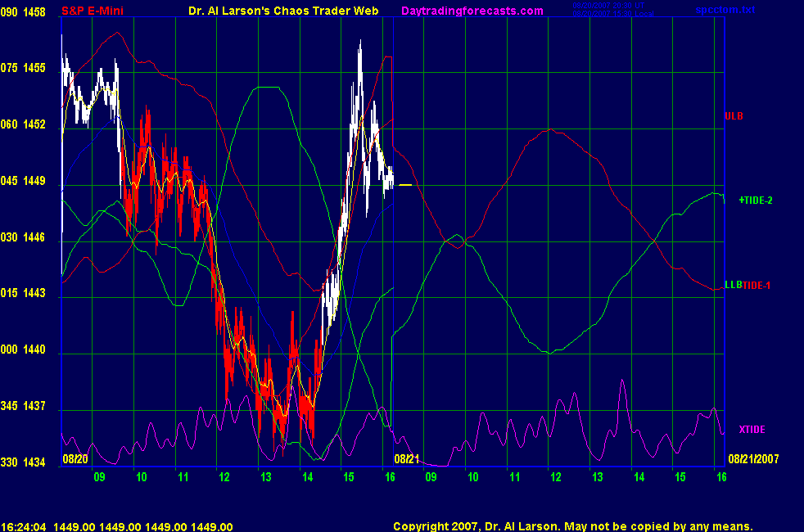Click the 16:24:04 timestamp in status line
Screen dimensions: 804x532
point(23,526)
